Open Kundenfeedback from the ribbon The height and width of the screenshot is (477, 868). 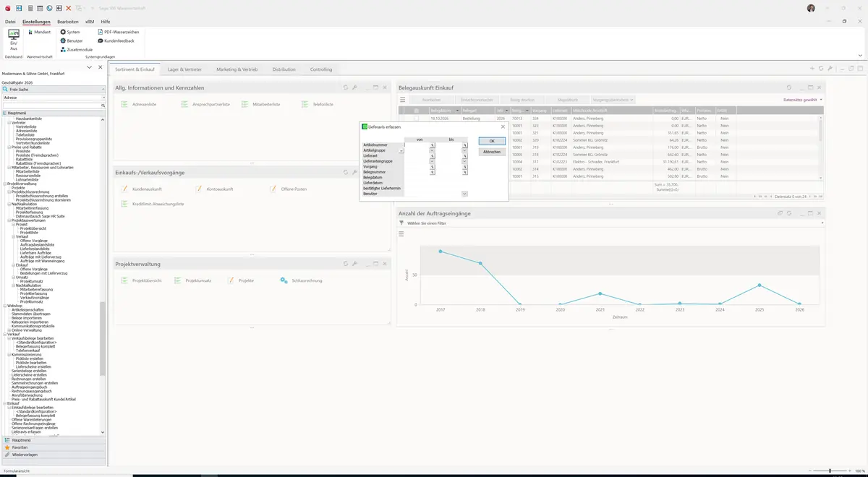click(x=116, y=40)
